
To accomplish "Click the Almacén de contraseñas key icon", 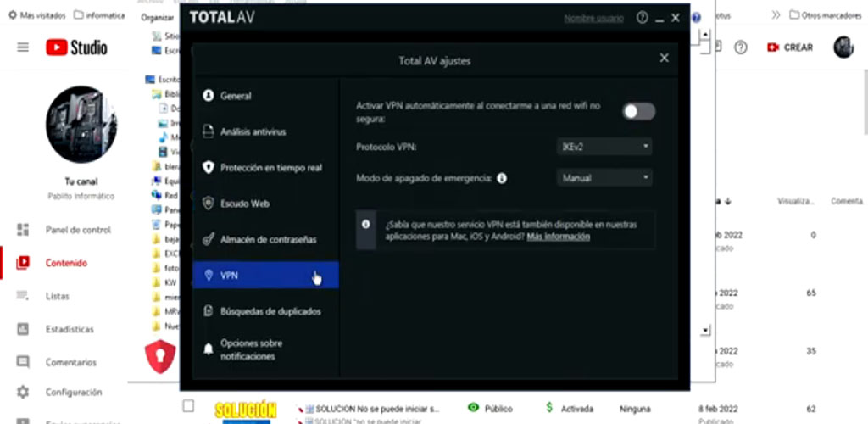I will tap(209, 240).
